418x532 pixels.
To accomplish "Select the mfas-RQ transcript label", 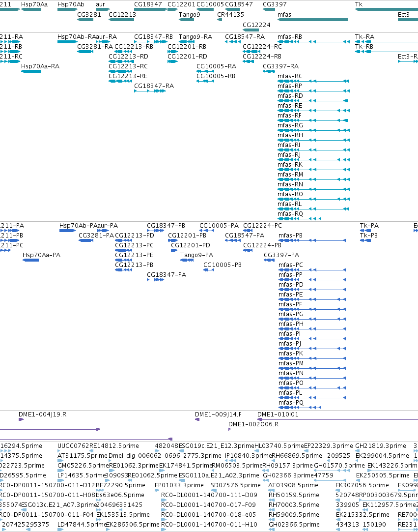I will (x=290, y=214).
